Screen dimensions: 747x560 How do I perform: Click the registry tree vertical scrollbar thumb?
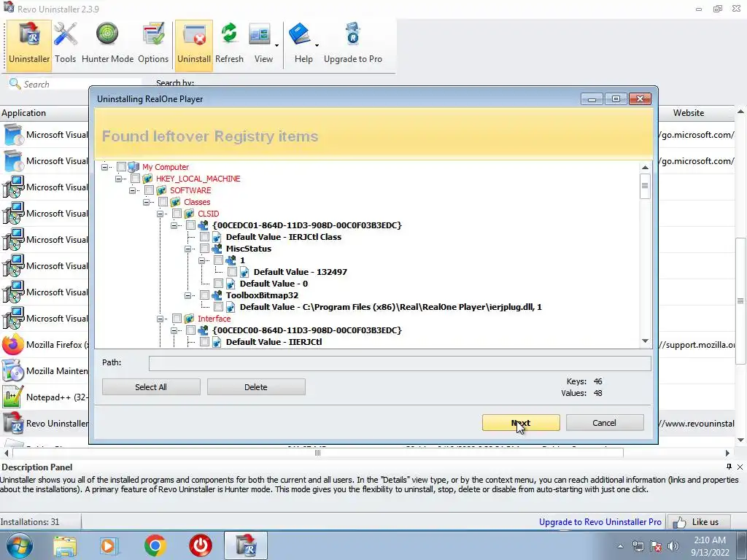[645, 186]
